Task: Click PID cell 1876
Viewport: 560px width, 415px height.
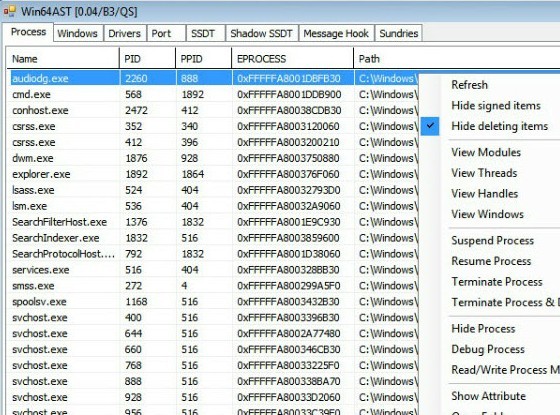Action: tap(136, 158)
